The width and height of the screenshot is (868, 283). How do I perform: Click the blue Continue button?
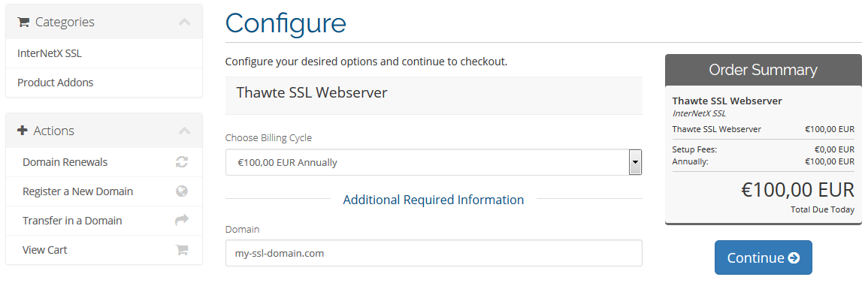[x=763, y=257]
